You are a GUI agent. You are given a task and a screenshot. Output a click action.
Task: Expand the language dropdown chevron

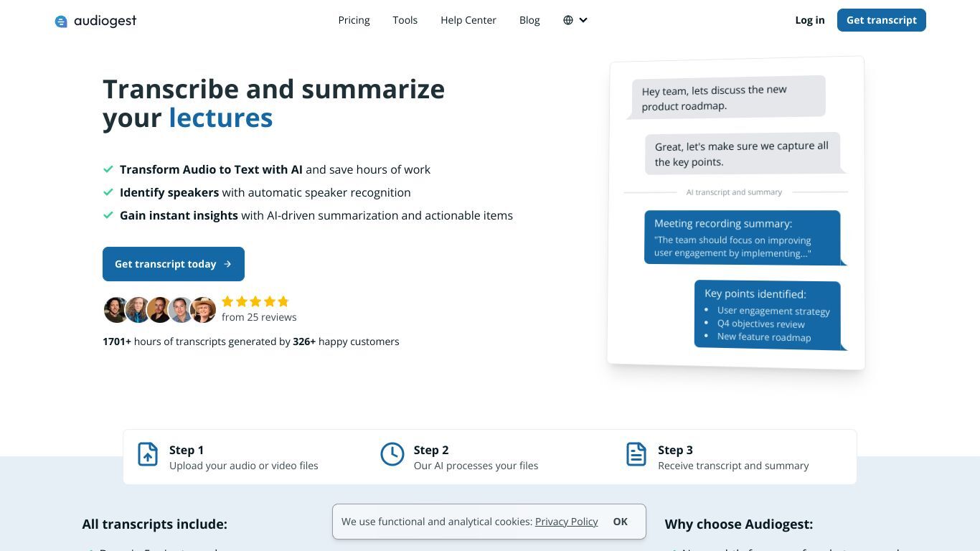point(583,20)
